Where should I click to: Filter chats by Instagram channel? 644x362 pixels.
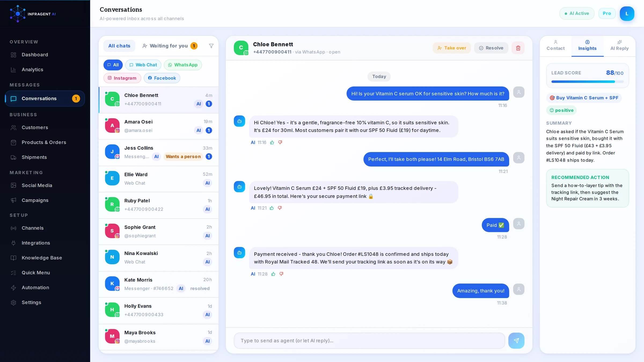pos(122,78)
